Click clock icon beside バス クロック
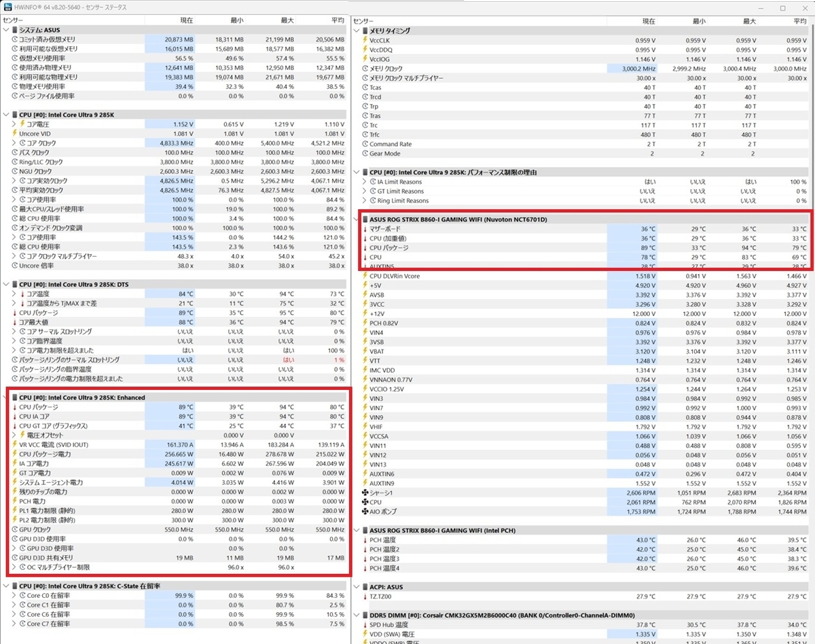Viewport: 815px width, 644px height. [x=15, y=153]
